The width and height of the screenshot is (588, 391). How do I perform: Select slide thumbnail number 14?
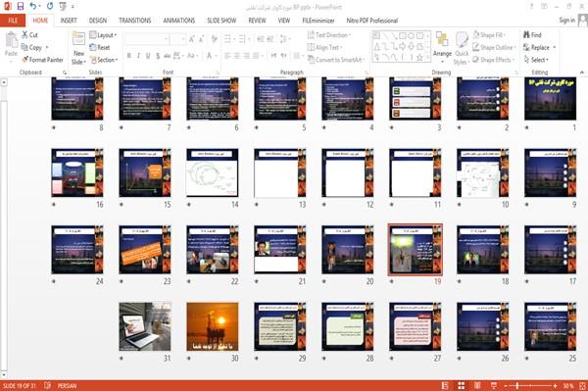(213, 172)
